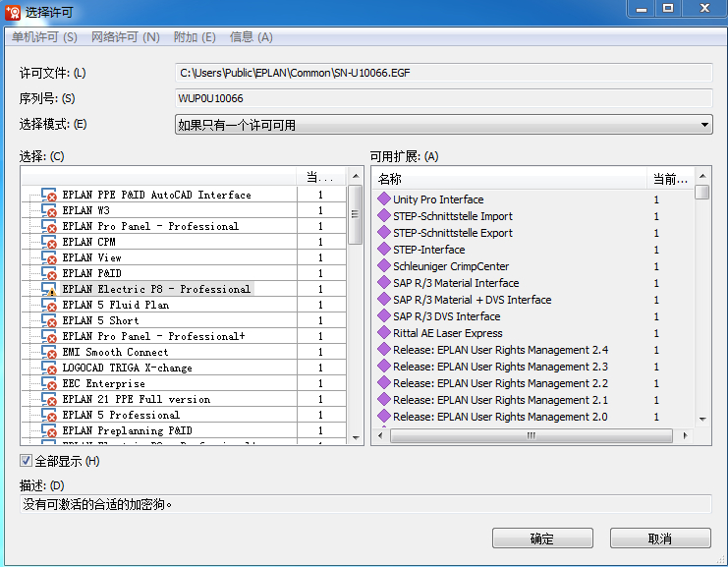Click extensions list scroll-down arrow
The height and width of the screenshot is (567, 728).
702,419
